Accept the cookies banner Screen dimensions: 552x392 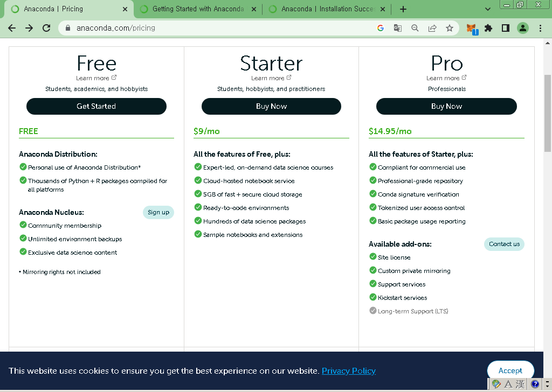[510, 370]
